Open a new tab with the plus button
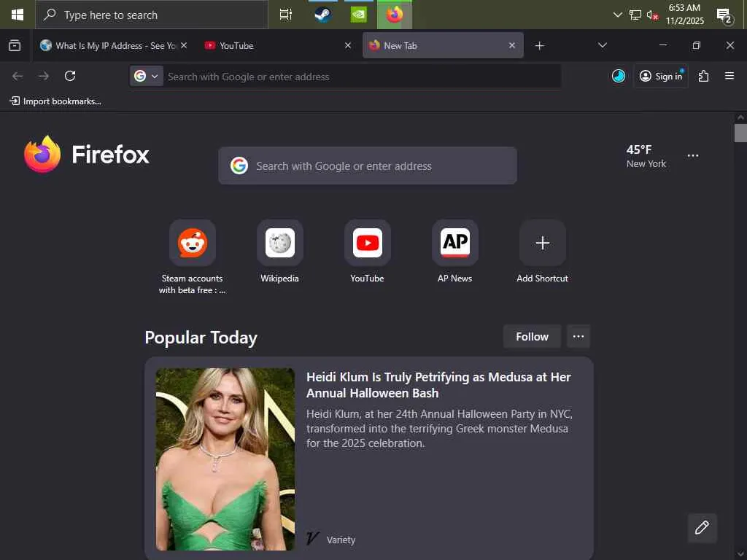This screenshot has height=560, width=747. (x=539, y=46)
